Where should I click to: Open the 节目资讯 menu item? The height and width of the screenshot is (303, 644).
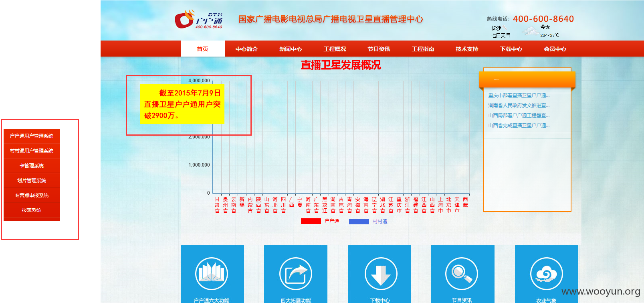tap(379, 49)
